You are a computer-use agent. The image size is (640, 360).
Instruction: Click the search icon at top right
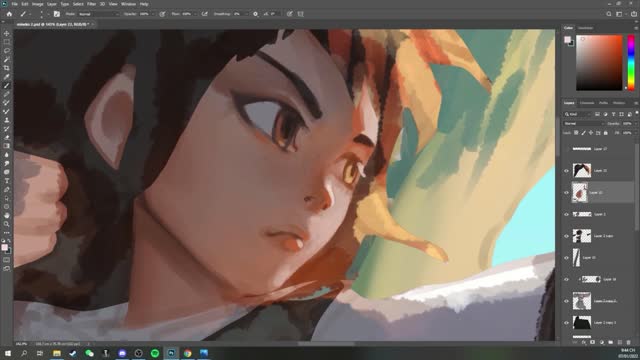609,14
